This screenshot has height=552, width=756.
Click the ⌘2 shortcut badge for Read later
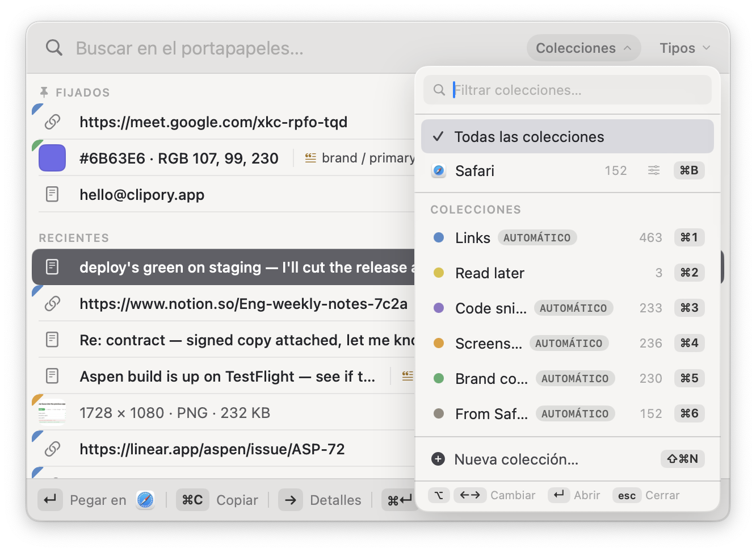[x=689, y=273]
